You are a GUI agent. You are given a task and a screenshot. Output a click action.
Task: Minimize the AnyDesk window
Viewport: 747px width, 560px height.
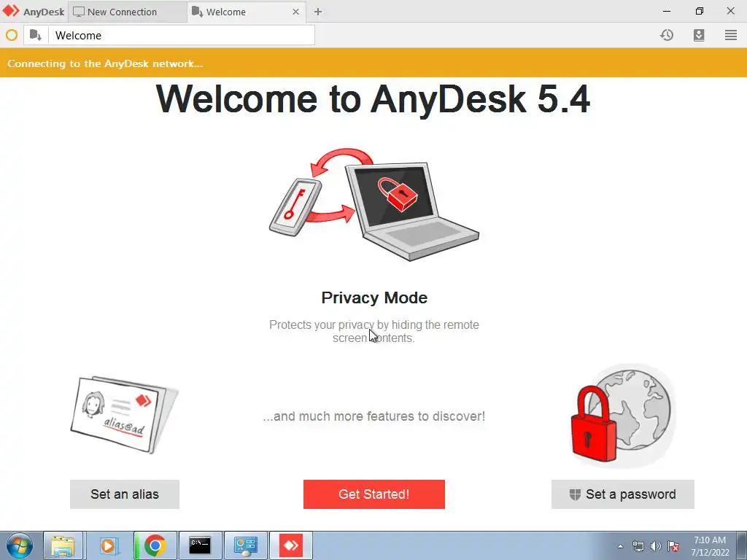click(x=667, y=11)
